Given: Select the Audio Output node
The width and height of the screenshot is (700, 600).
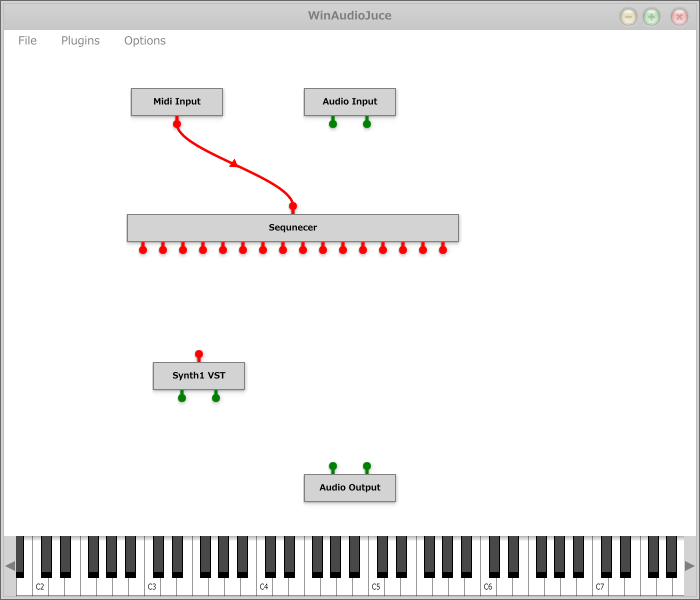Looking at the screenshot, I should (350, 488).
